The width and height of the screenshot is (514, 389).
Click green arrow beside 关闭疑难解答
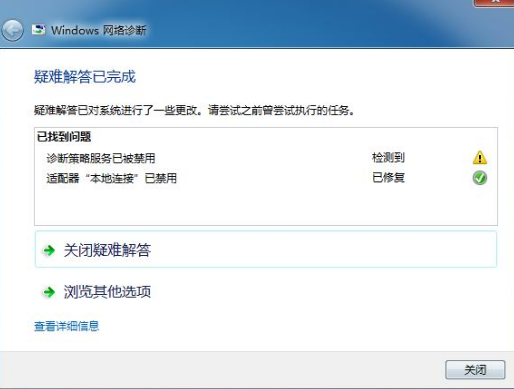point(49,250)
